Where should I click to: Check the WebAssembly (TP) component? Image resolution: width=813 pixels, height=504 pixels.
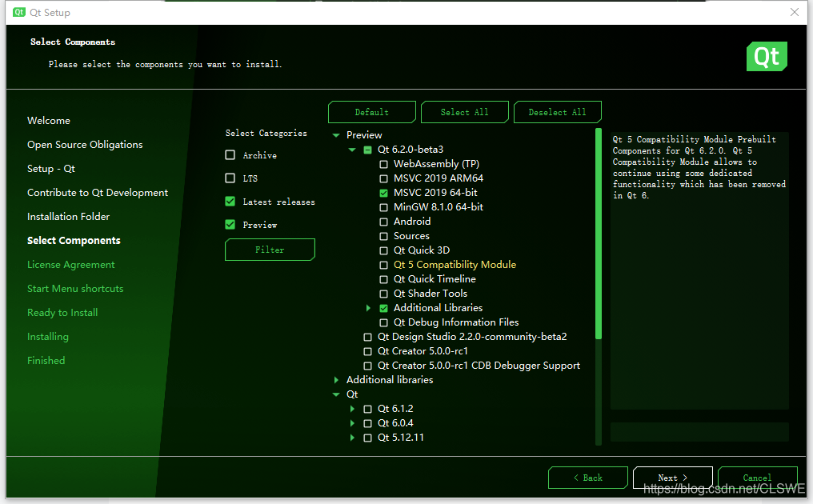383,164
